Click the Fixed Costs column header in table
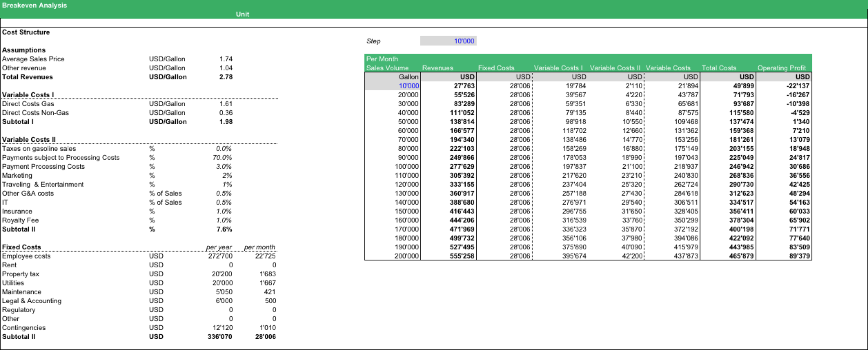Screen dimensions: 868x350 click(x=496, y=68)
